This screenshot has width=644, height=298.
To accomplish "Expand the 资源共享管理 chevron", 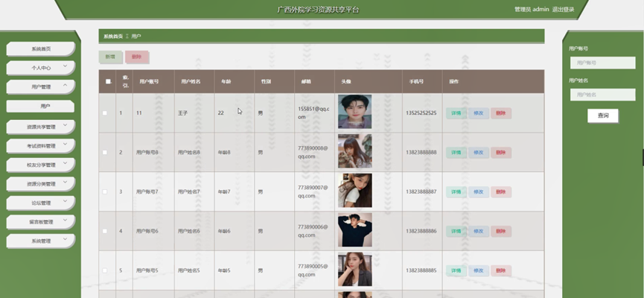I will pyautogui.click(x=65, y=125).
